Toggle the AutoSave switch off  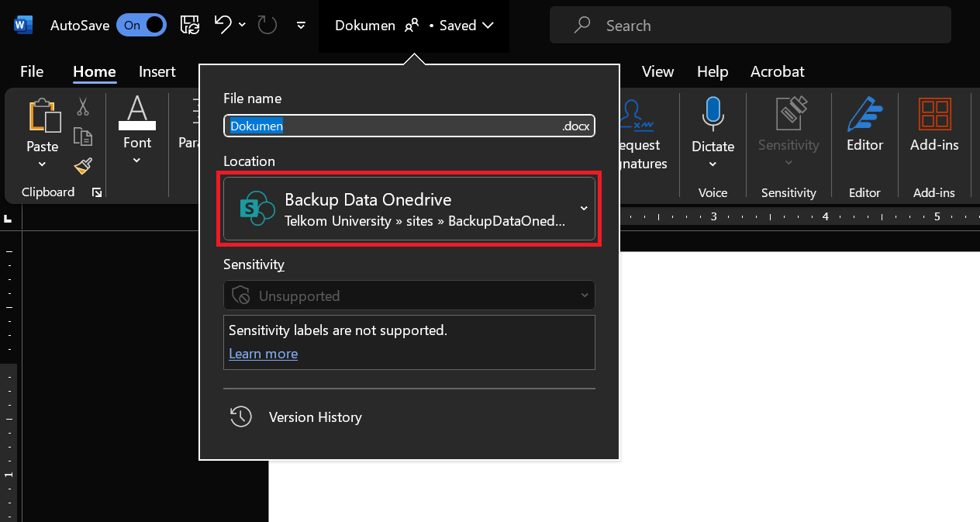click(x=141, y=25)
